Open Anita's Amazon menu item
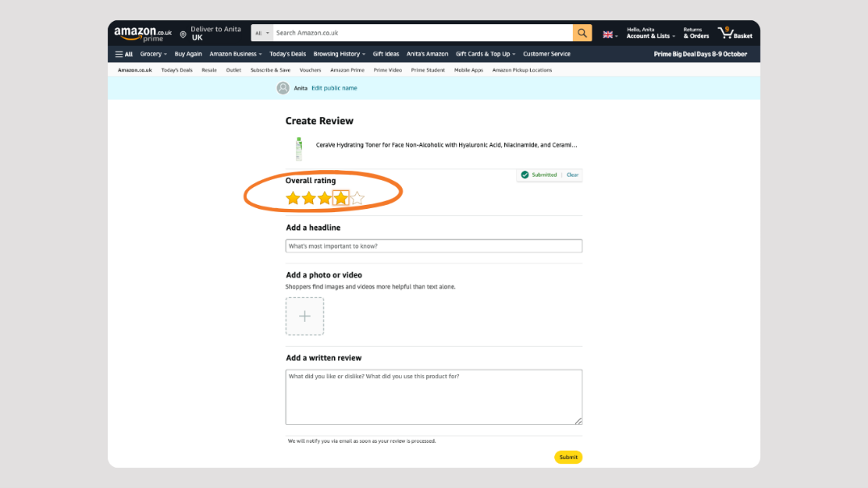Screen dimensions: 868x488 (428, 54)
